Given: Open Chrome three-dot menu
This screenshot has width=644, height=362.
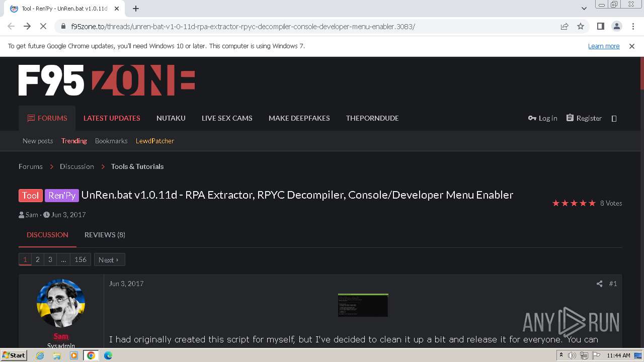Looking at the screenshot, I should tap(632, 26).
